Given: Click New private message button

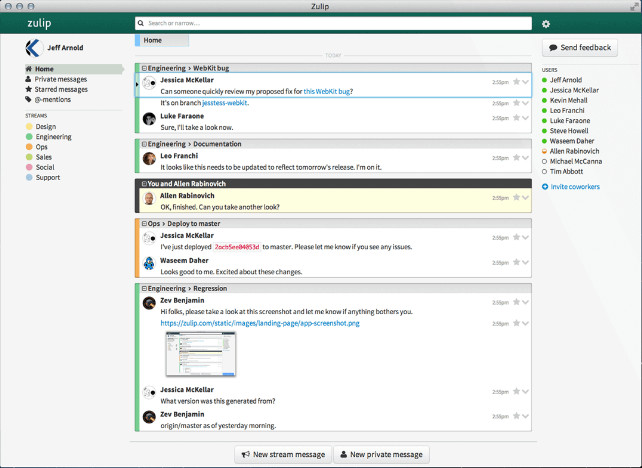Looking at the screenshot, I should click(382, 454).
